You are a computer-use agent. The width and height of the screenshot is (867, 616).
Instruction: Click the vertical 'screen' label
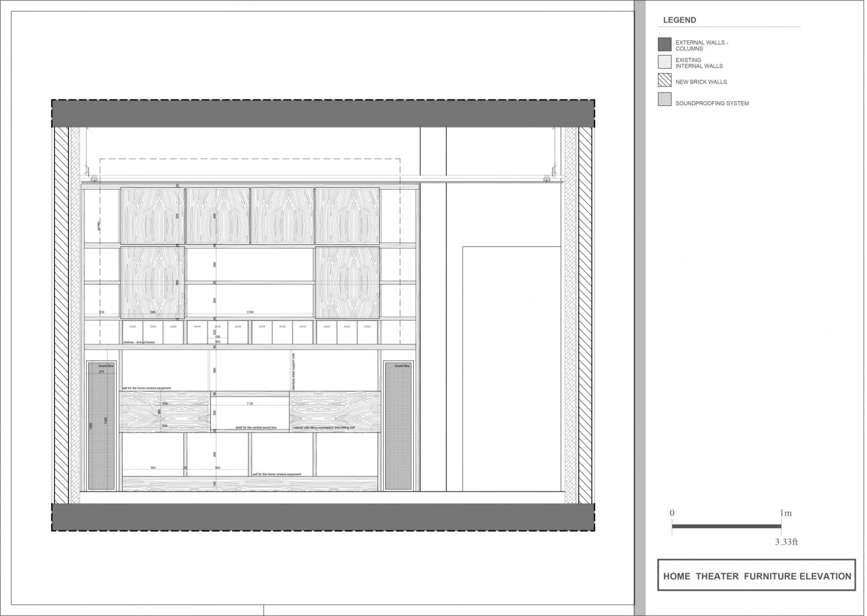coord(99,226)
